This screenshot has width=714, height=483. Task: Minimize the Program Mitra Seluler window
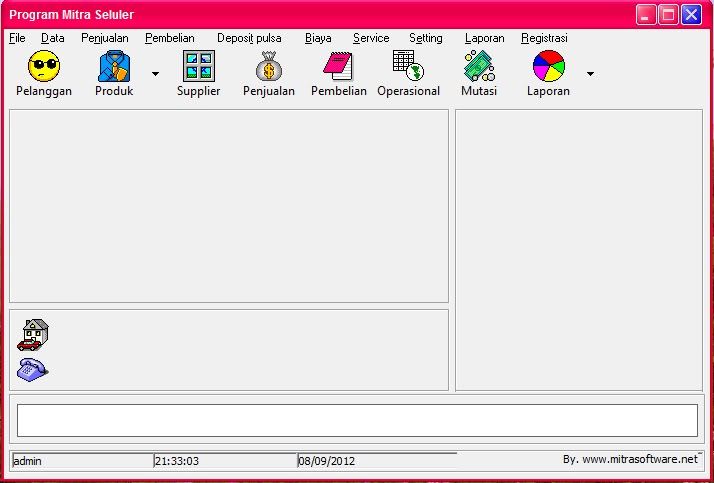point(646,15)
